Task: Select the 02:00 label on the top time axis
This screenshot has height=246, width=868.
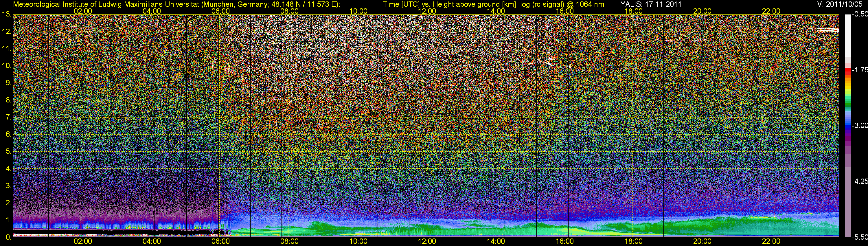Action: coord(83,11)
